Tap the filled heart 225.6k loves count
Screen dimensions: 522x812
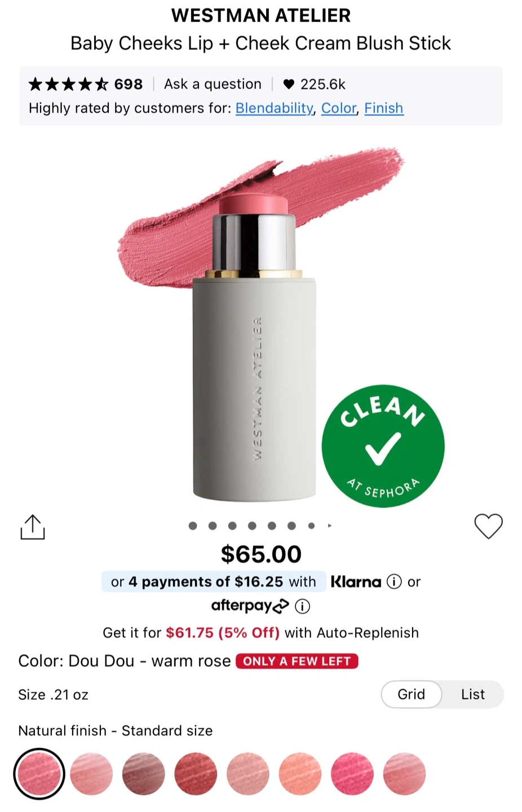coord(314,85)
